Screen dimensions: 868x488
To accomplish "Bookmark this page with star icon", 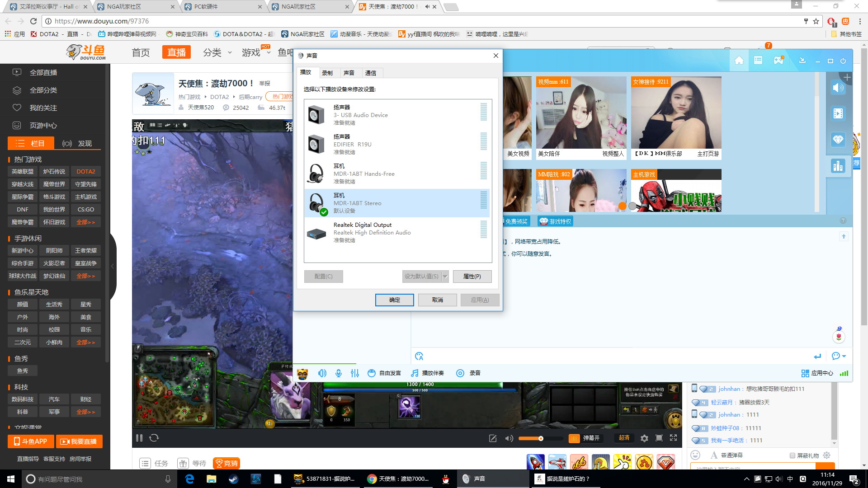I will (816, 21).
